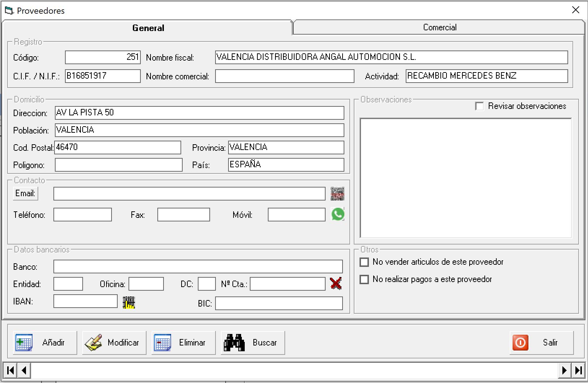This screenshot has width=588, height=383.
Task: Click the red X beside Nº Cta.
Action: pyautogui.click(x=336, y=283)
